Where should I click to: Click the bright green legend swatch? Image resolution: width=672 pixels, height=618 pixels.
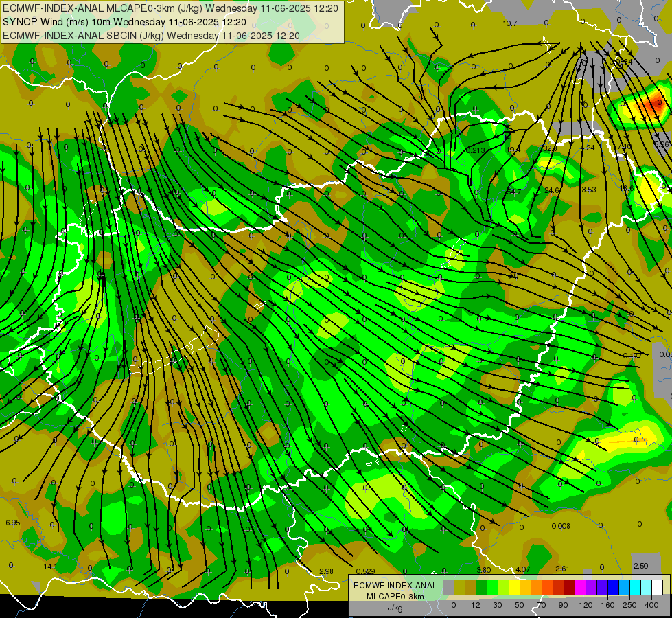492,587
